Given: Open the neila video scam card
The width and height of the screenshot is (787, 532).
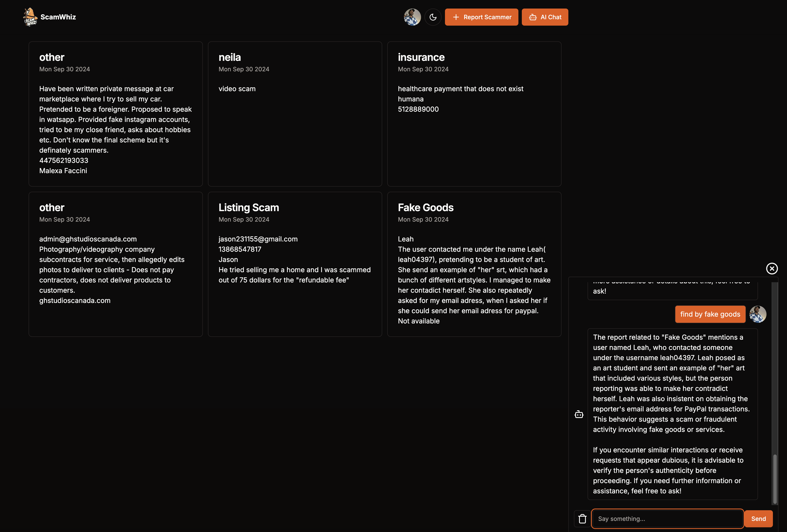Looking at the screenshot, I should [295, 114].
